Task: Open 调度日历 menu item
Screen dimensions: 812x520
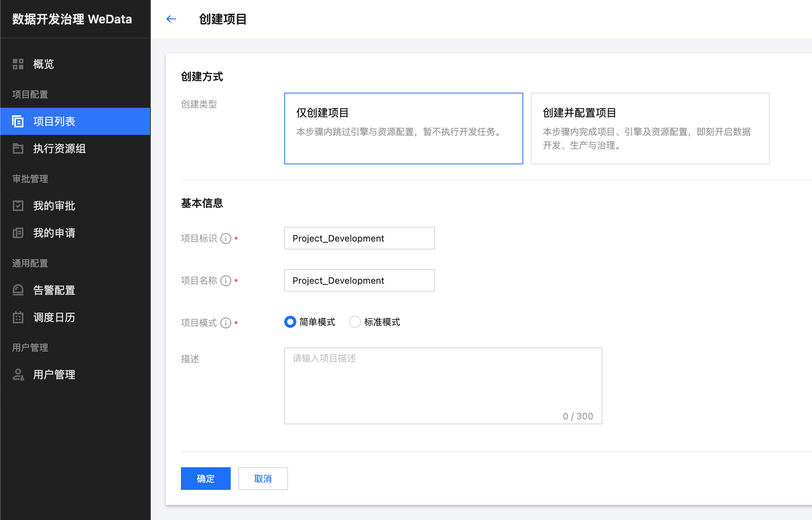Action: point(54,317)
